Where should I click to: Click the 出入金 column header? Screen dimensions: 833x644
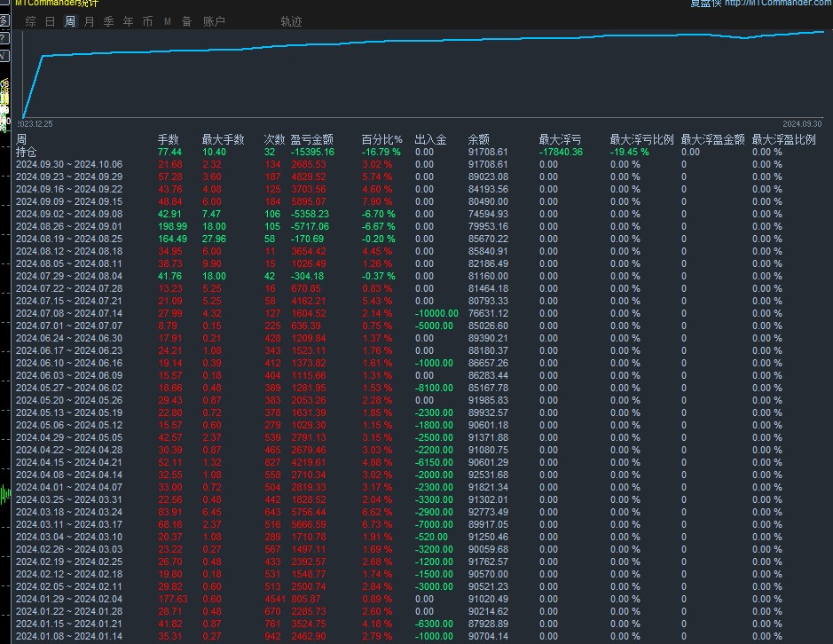(x=430, y=139)
